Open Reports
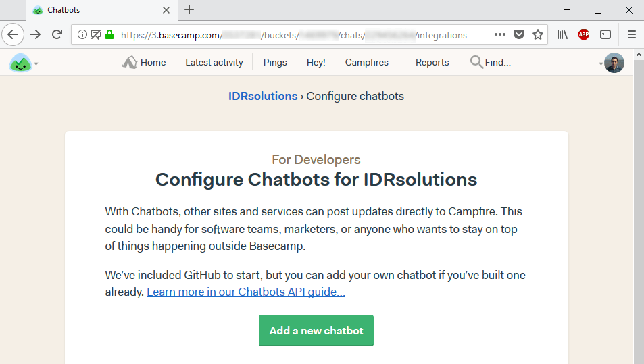Viewport: 644px width, 364px height. pyautogui.click(x=432, y=62)
